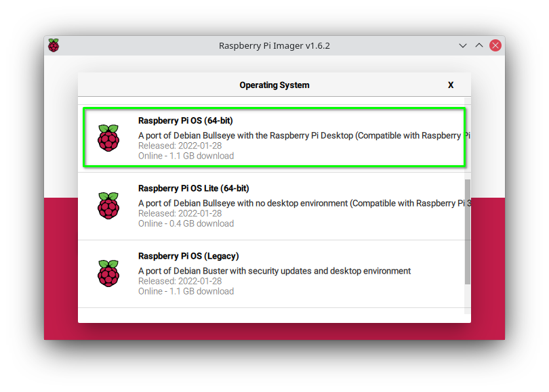This screenshot has width=549, height=392.
Task: Click the Raspberry Pi OS (Legacy) raspberry icon
Action: [108, 272]
